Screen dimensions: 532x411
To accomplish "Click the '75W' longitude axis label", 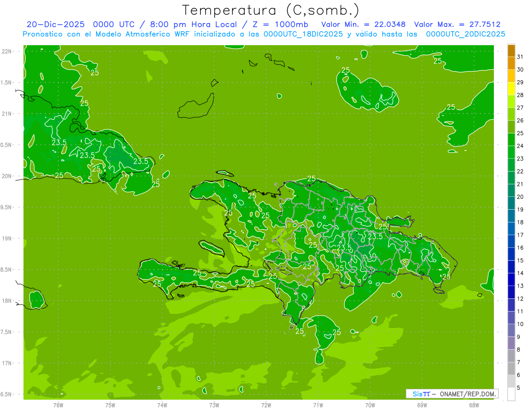I will click(x=110, y=405).
